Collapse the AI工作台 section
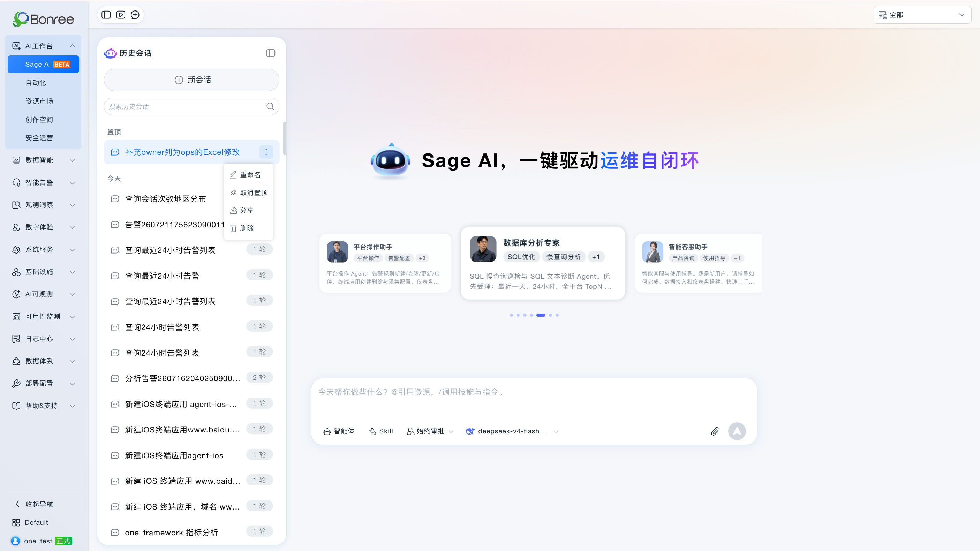The width and height of the screenshot is (980, 551). click(x=72, y=46)
